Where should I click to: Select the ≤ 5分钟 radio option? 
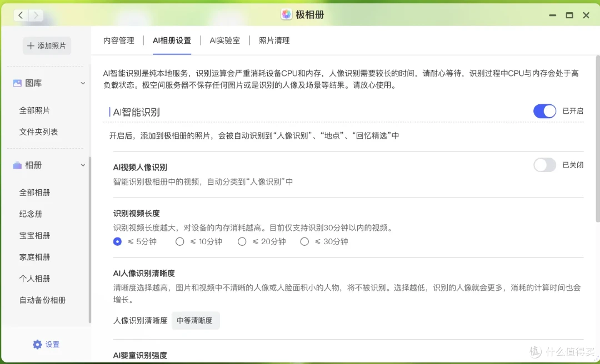click(117, 241)
